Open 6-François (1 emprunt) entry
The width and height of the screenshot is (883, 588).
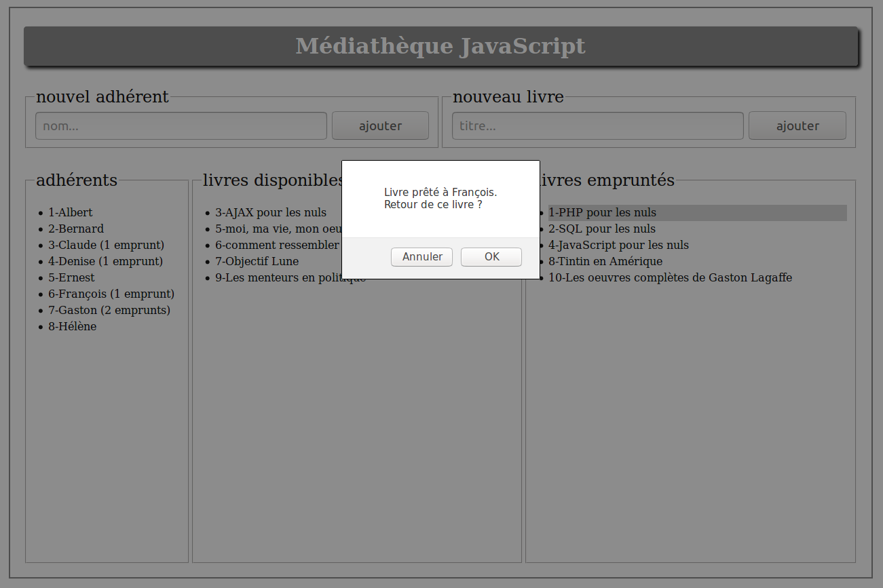[x=111, y=294]
